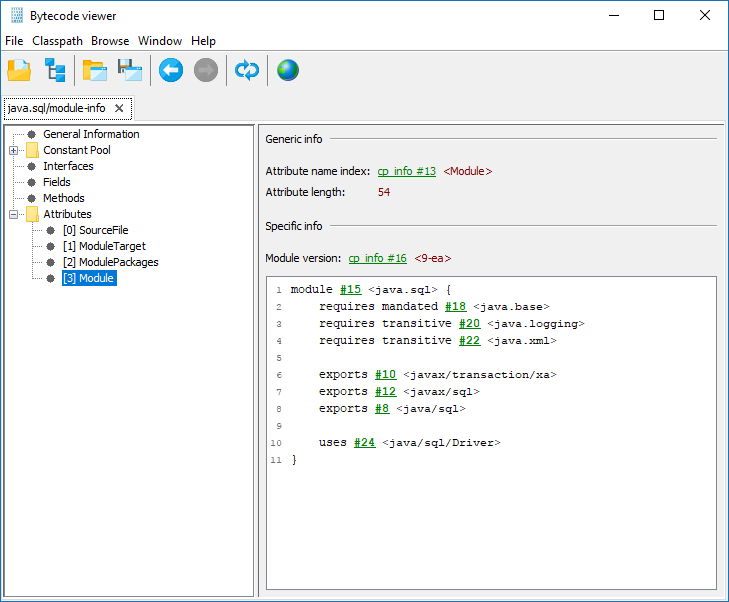Click the #18 java.base reference
Screen dimensions: 729x602
point(456,307)
